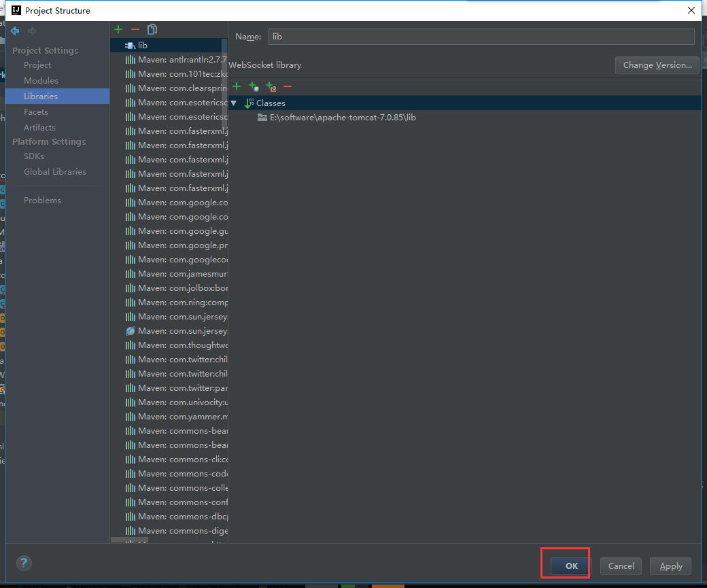
Task: Click the back navigation arrow
Action: (x=15, y=31)
